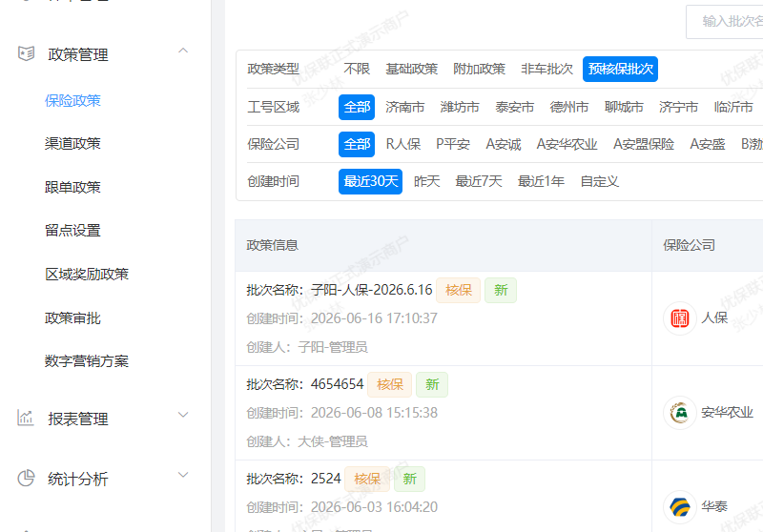Open 留点设置 in the sidebar
Screen dimensions: 763x532
[x=72, y=231]
